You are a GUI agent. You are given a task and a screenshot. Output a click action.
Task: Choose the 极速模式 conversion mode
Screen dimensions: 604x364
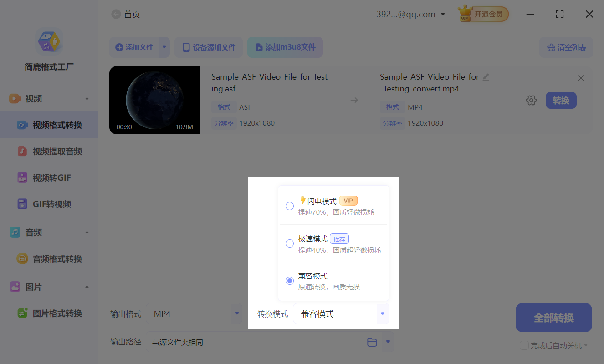[x=289, y=243]
